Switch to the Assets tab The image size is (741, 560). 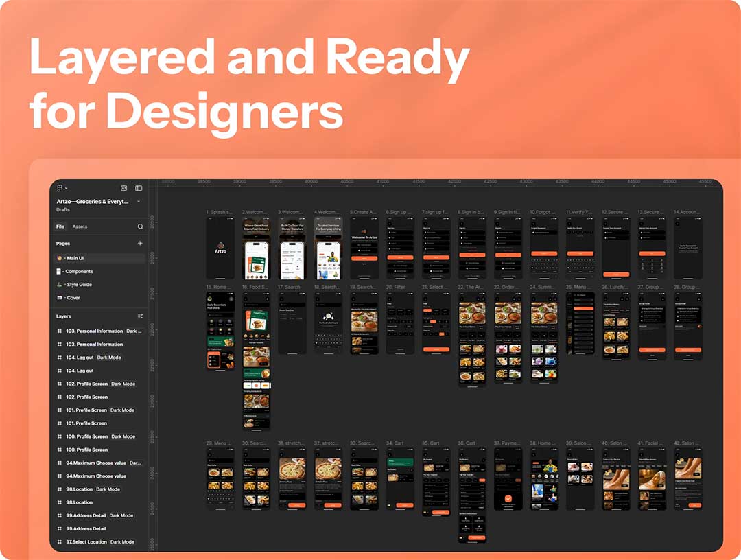[80, 226]
